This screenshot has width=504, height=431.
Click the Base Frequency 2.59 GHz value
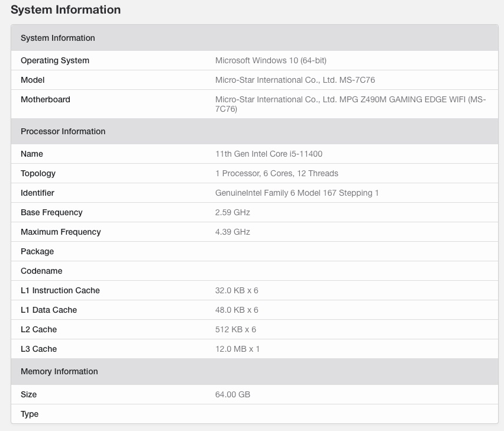(232, 212)
